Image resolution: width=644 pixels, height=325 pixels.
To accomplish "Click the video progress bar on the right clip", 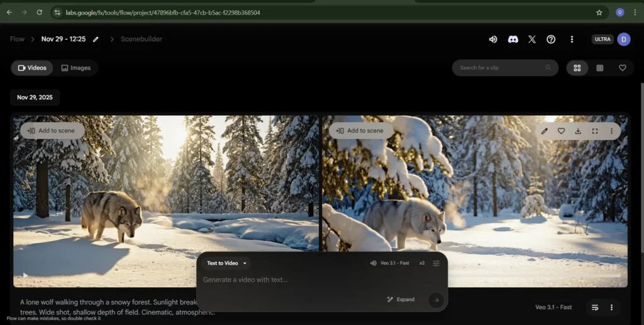I will tap(535, 275).
